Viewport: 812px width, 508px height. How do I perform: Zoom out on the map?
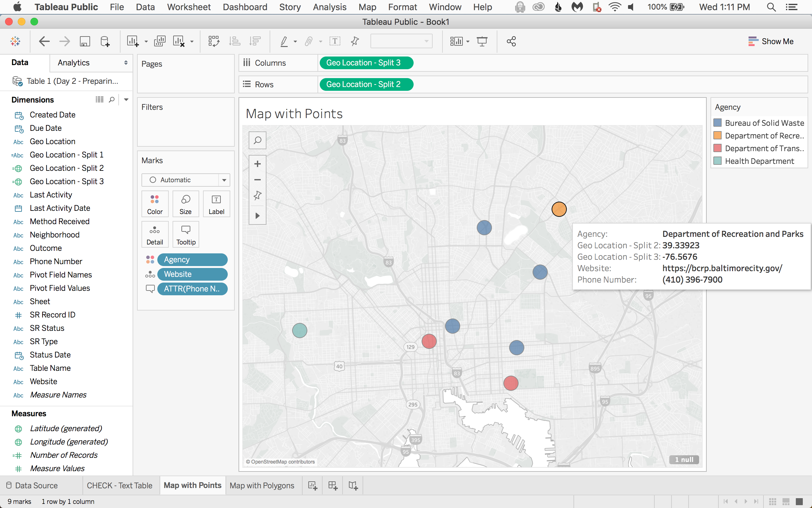(x=257, y=180)
